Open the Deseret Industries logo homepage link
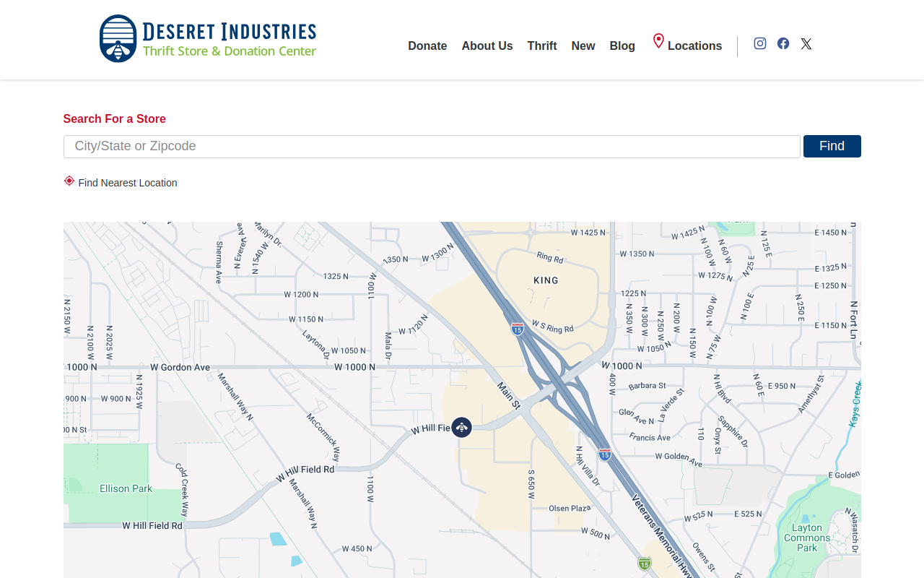The width and height of the screenshot is (924, 578). pyautogui.click(x=208, y=38)
